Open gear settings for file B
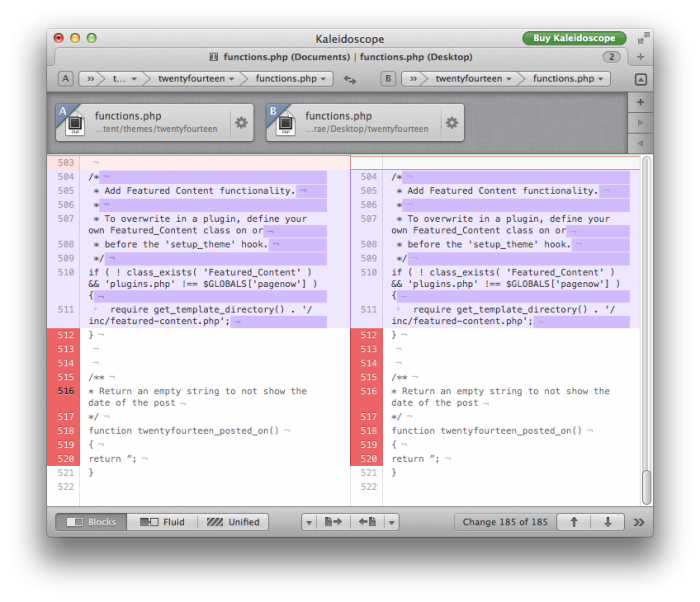The image size is (700, 602). tap(452, 122)
